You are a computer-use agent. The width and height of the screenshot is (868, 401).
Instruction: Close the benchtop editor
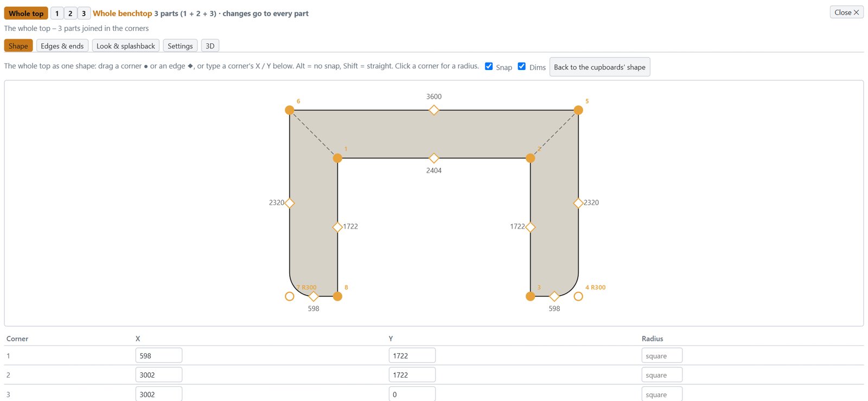[x=846, y=12]
